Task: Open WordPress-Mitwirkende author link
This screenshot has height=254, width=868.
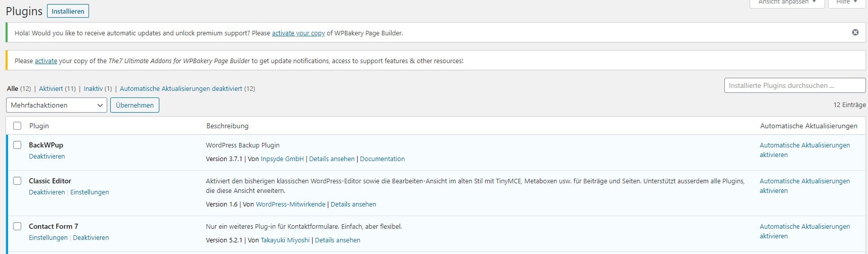Action: pyautogui.click(x=291, y=204)
